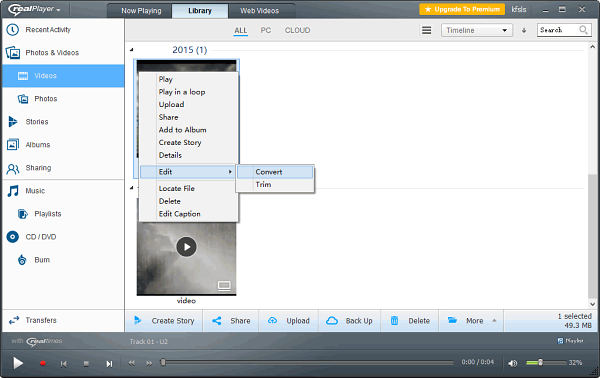This screenshot has width=600, height=378.
Task: Click the Create Story toolbar button
Action: [164, 321]
